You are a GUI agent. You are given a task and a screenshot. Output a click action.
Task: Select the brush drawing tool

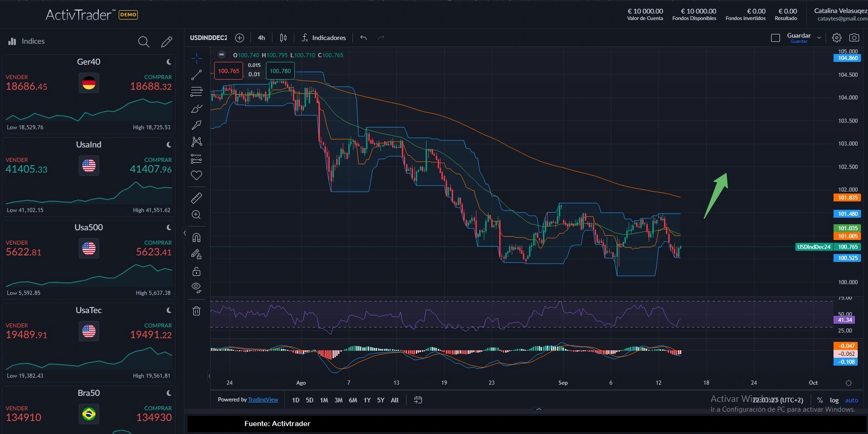point(197,109)
